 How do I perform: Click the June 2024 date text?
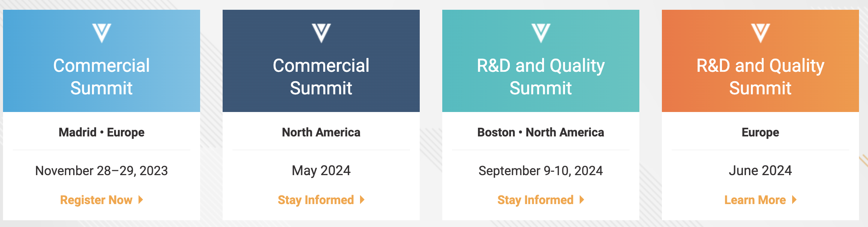pos(760,171)
